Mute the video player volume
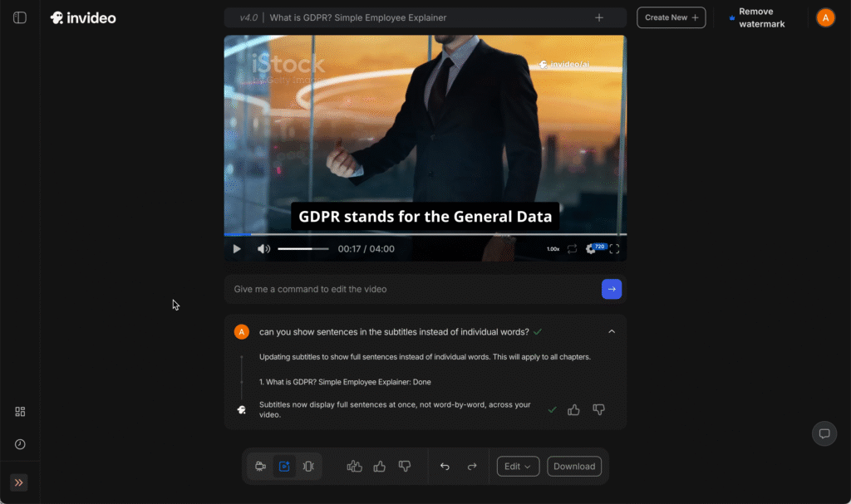Viewport: 851px width, 504px height. pyautogui.click(x=263, y=248)
